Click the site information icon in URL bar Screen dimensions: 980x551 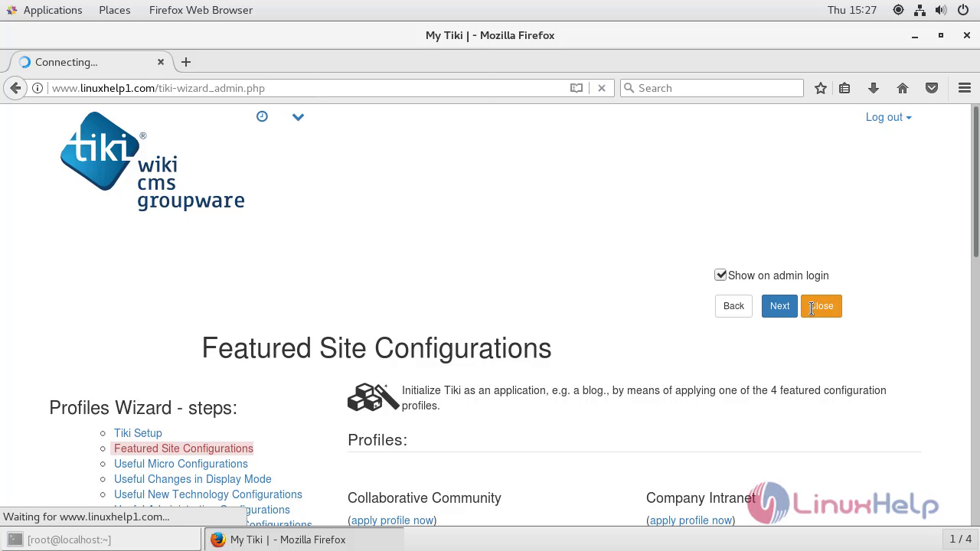(x=38, y=88)
